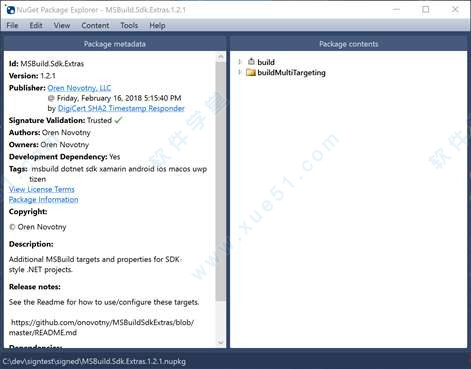
Task: Click the copyright text © Oren Novotny
Action: coord(38,227)
